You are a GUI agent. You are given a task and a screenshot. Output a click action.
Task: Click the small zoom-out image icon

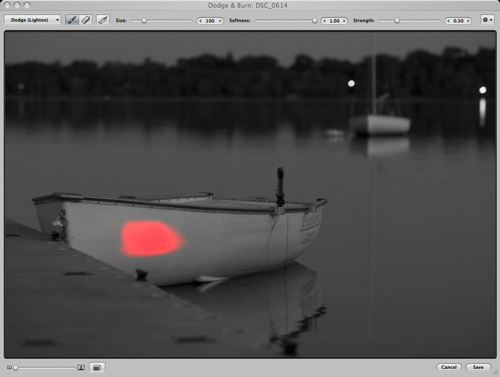(x=9, y=368)
